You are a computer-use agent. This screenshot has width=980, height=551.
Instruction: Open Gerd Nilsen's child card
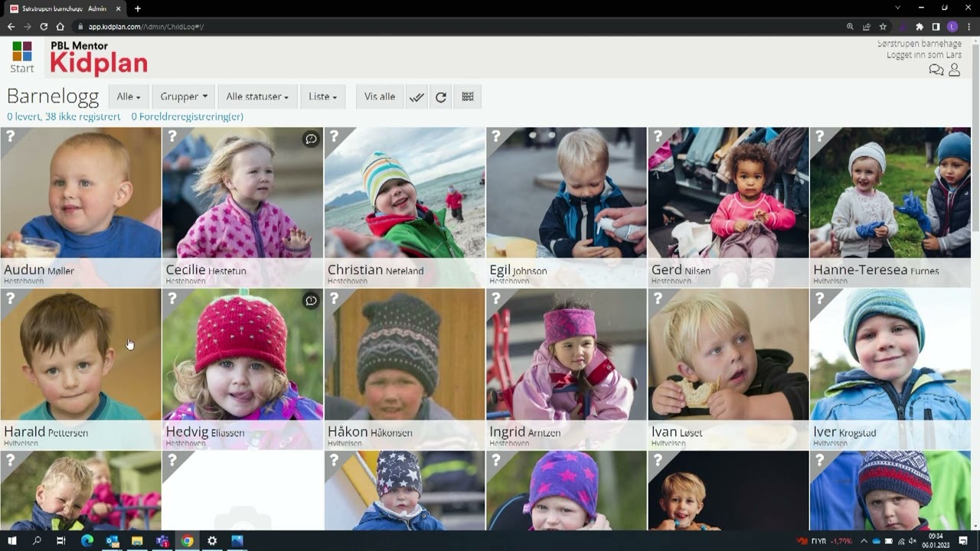click(x=728, y=207)
